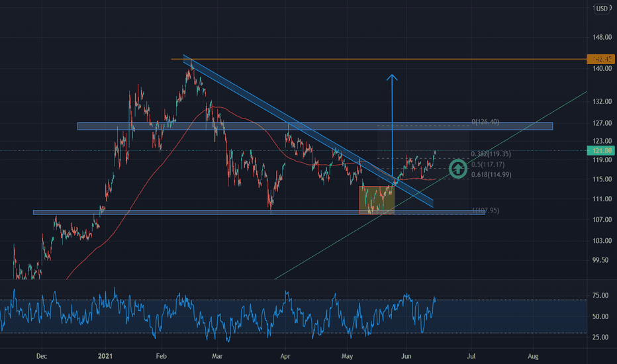Click the 2021 time axis label
Image resolution: width=617 pixels, height=364 pixels.
[x=105, y=356]
